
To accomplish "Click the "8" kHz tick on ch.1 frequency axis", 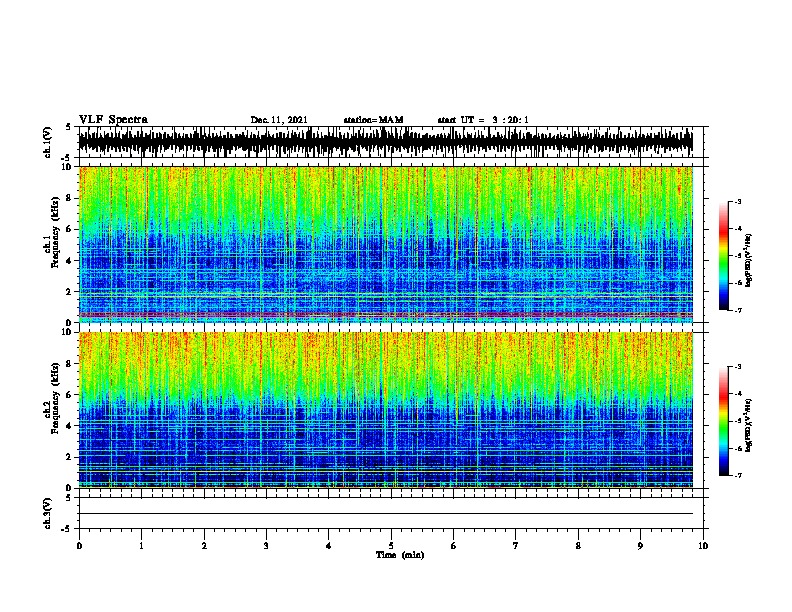I will [x=70, y=198].
